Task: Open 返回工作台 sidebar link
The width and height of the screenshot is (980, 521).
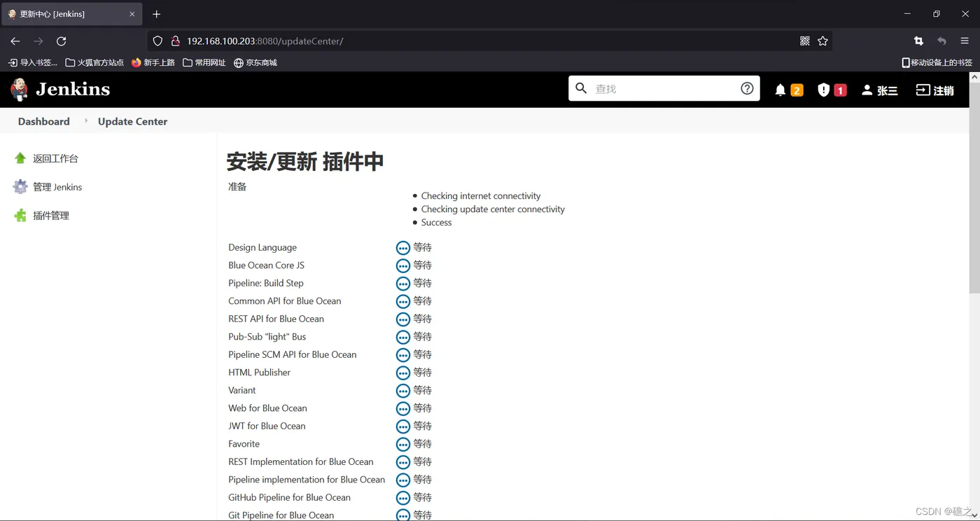Action: [55, 158]
